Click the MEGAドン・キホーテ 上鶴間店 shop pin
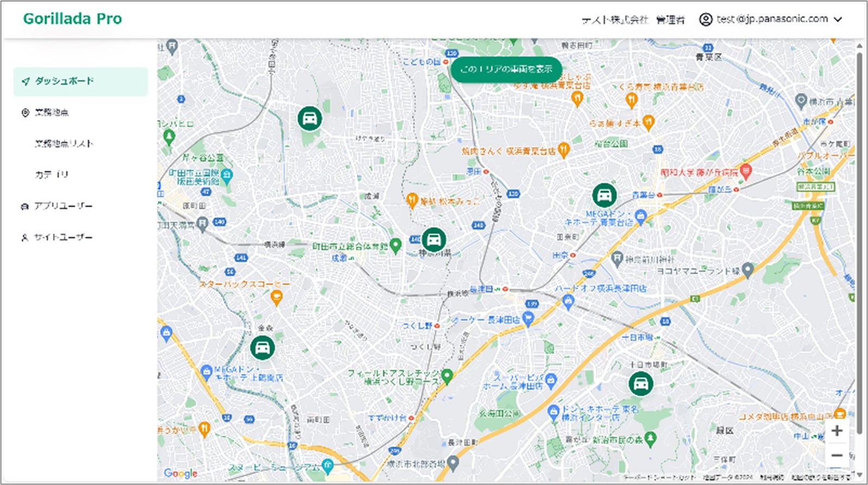 click(x=206, y=372)
